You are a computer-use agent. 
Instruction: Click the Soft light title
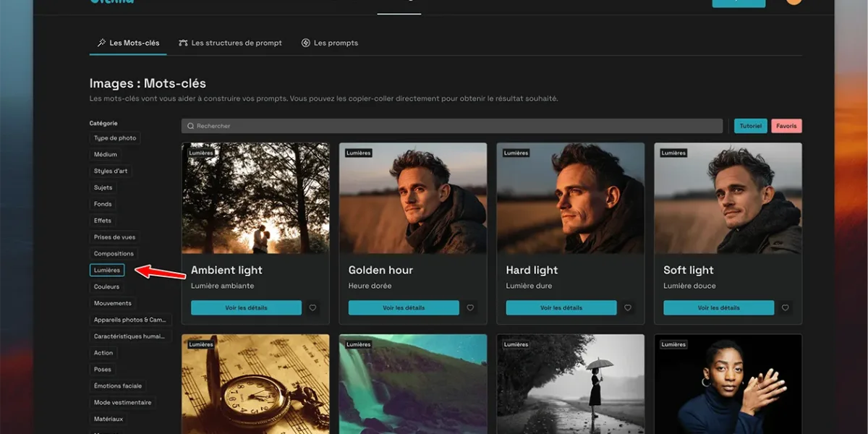[x=689, y=270]
